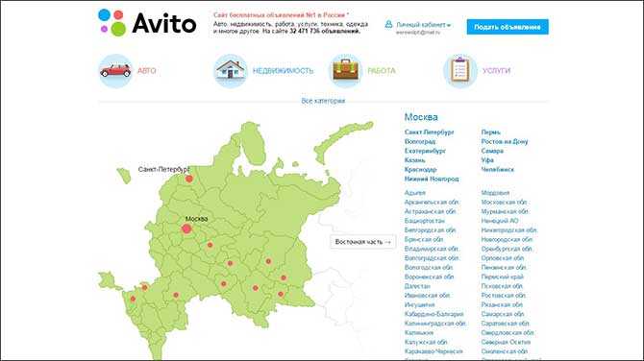Screen dimensions: 644x361
Task: Open the red car Авто category icon
Action: pyautogui.click(x=115, y=71)
